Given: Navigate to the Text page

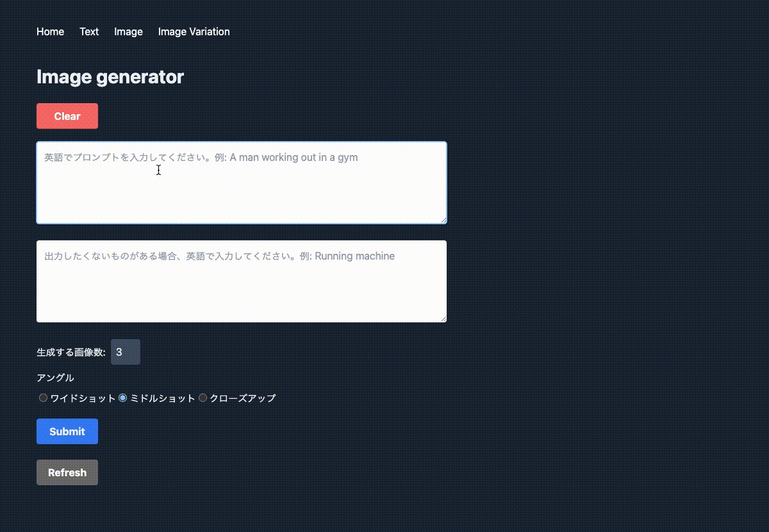Looking at the screenshot, I should (x=89, y=31).
